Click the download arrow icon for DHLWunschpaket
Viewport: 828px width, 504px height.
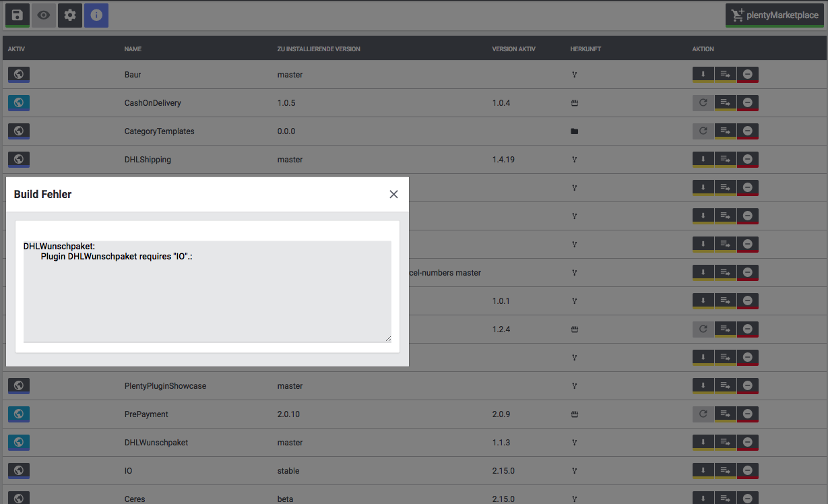[x=703, y=443]
